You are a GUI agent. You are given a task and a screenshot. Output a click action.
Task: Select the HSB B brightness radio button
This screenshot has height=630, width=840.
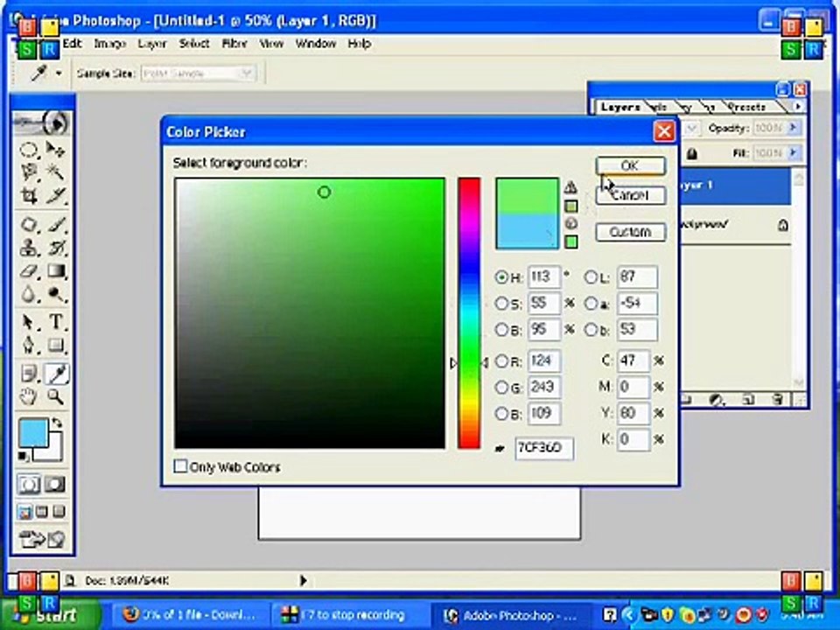(x=501, y=330)
